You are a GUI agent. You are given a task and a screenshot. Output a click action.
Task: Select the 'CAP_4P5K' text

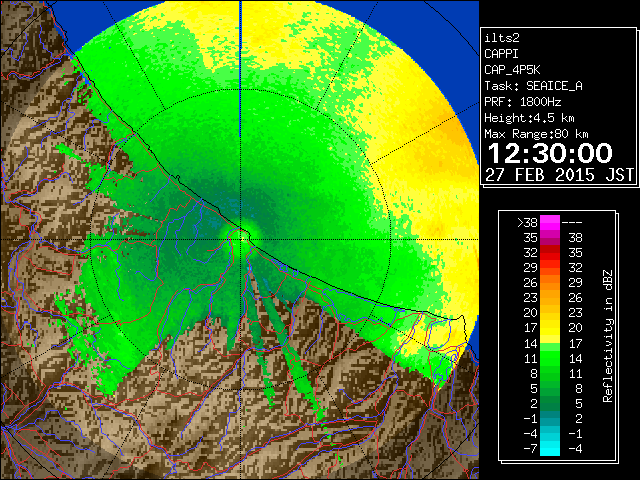512,70
